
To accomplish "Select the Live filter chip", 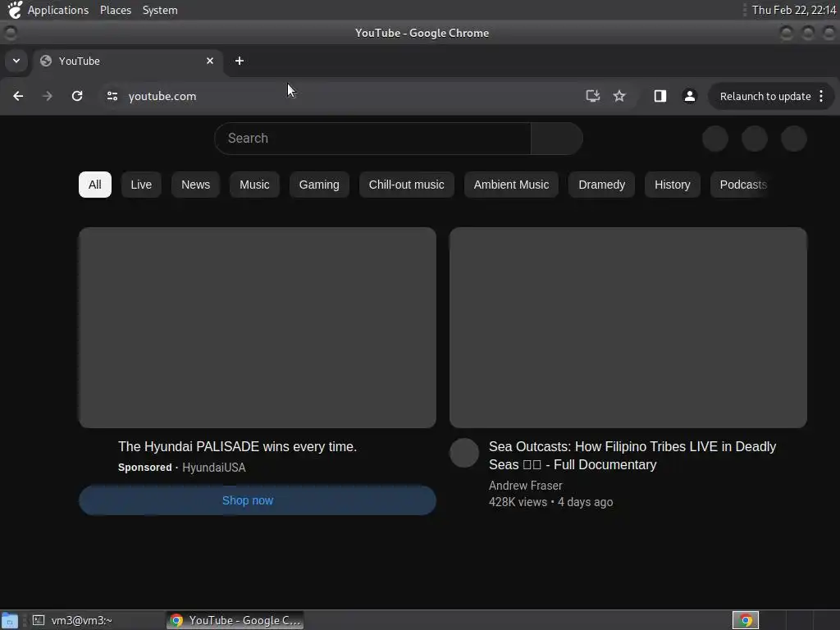I will 141,185.
